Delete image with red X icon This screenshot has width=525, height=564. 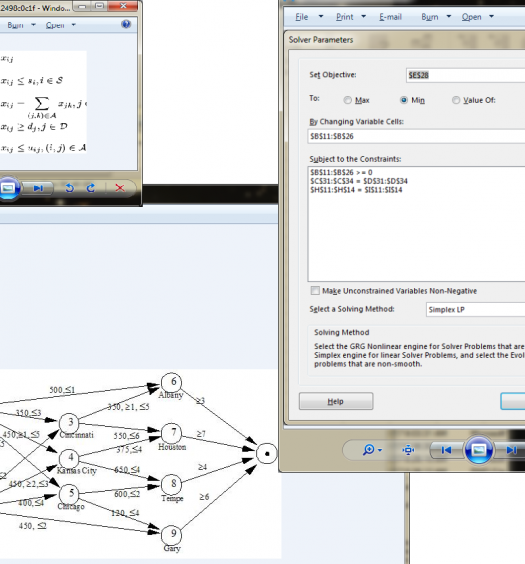(120, 188)
